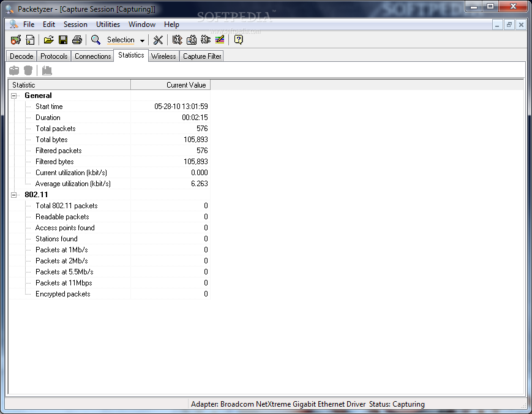Image resolution: width=532 pixels, height=414 pixels.
Task: Select the Duration row
Action: 109,118
